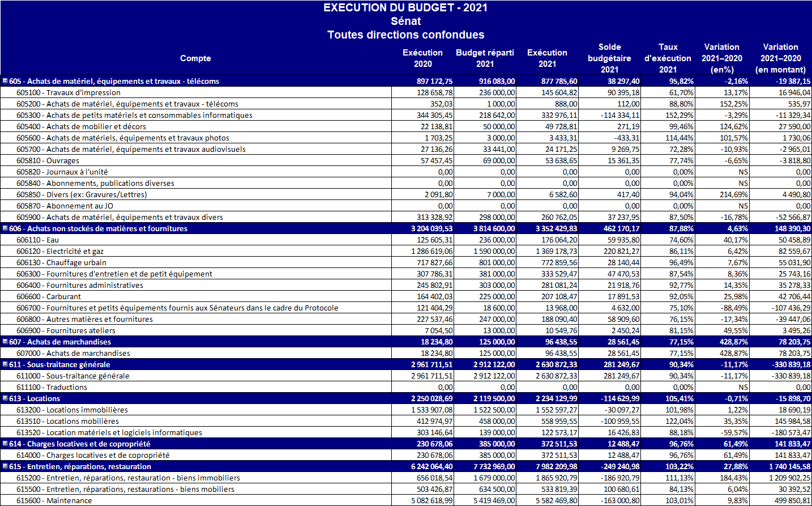This screenshot has height=506, width=812.
Task: Click the 615600 Maintenance row label
Action: [54, 500]
